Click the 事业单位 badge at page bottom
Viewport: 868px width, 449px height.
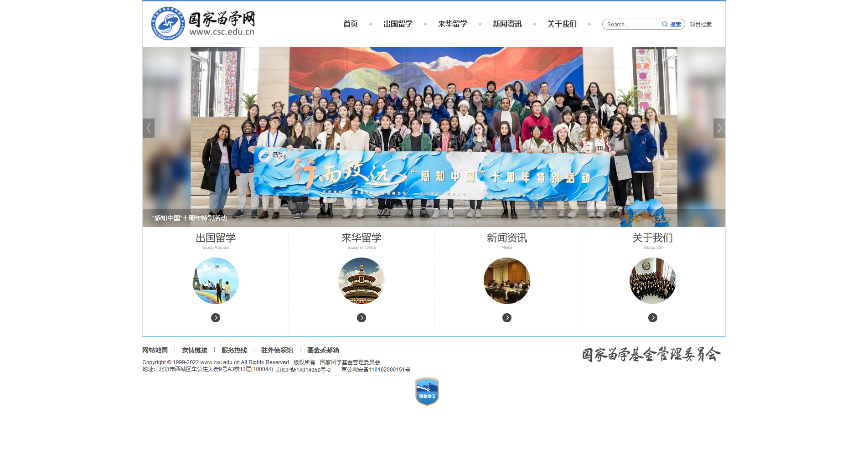tap(427, 391)
